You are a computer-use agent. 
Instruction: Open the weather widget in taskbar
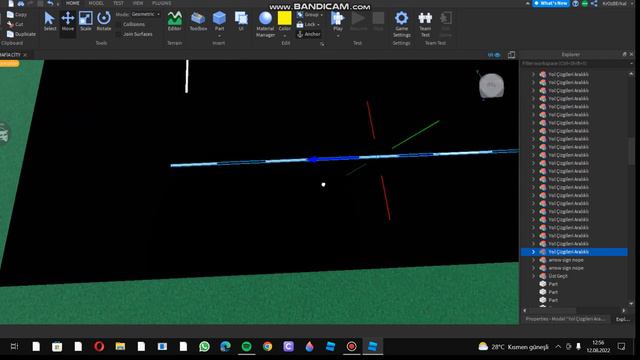click(x=513, y=347)
